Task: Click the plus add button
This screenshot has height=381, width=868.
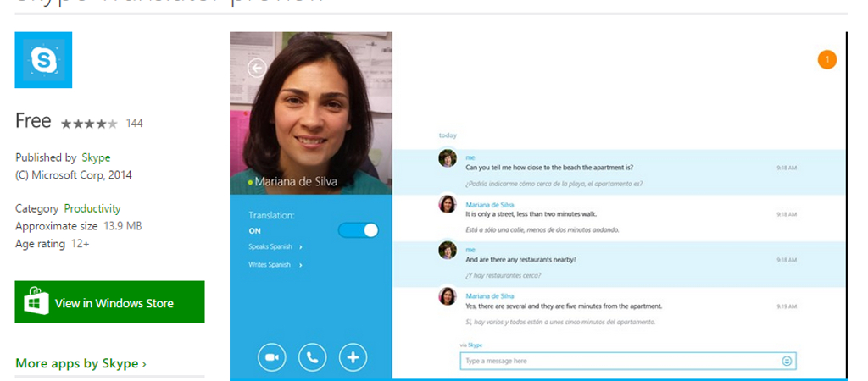Action: (x=353, y=357)
